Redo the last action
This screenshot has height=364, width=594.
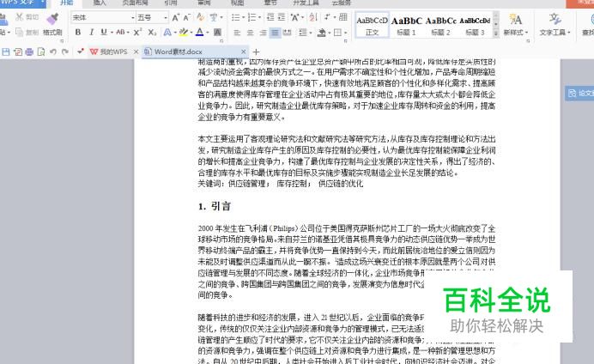point(65,52)
